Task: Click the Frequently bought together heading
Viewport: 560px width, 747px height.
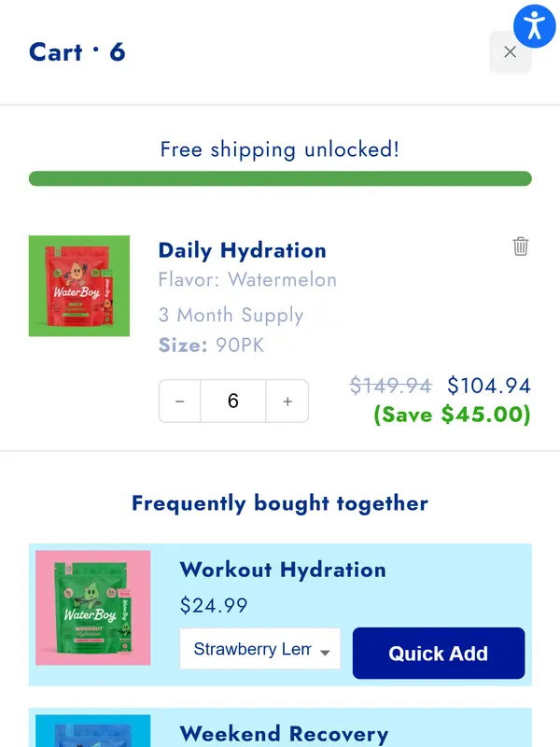Action: [280, 504]
